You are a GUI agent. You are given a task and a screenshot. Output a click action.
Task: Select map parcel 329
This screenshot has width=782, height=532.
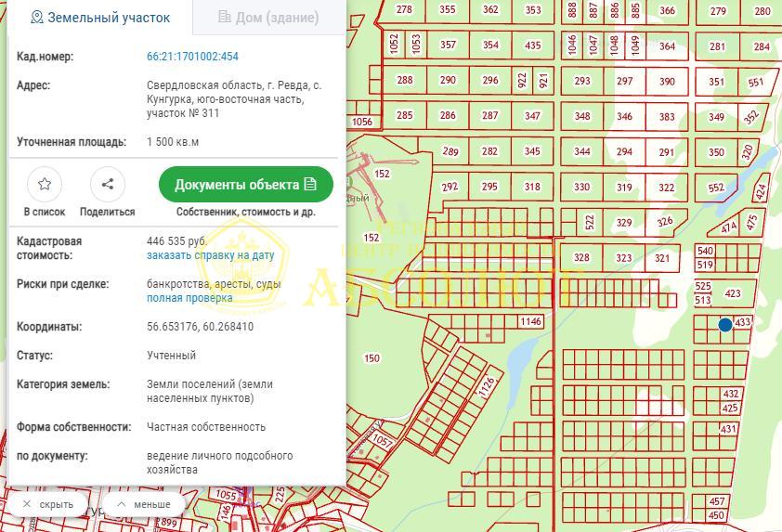pyautogui.click(x=624, y=223)
